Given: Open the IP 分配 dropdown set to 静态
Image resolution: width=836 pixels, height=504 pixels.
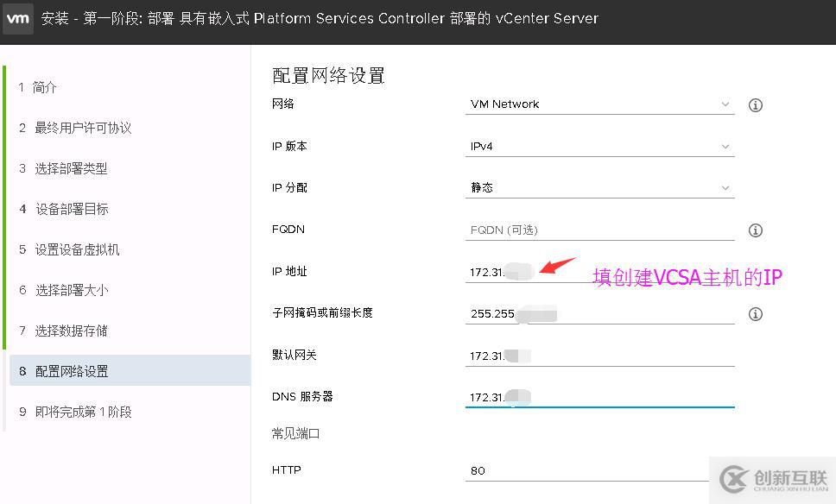Looking at the screenshot, I should tap(599, 186).
